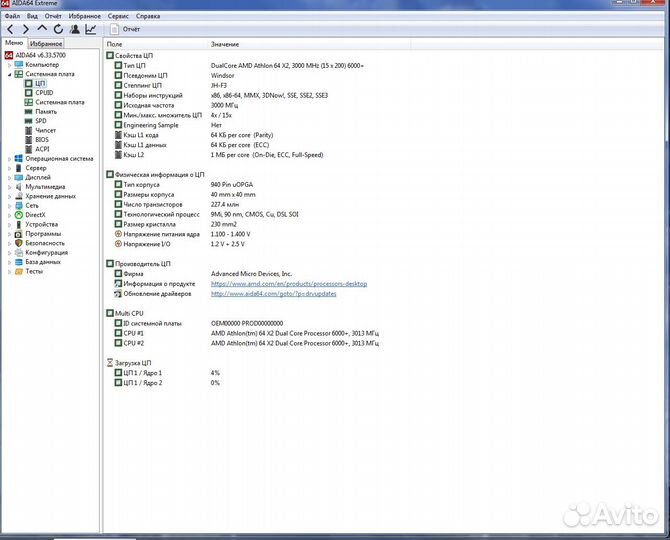Viewport: 670px width, 540px height.
Task: Open the graph chart toolbar icon
Action: pyautogui.click(x=91, y=30)
